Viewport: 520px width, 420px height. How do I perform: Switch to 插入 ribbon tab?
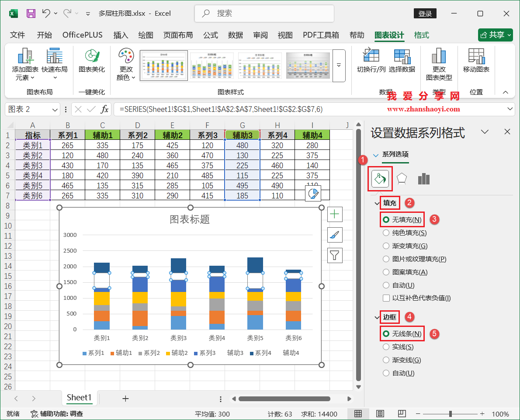pyautogui.click(x=121, y=35)
